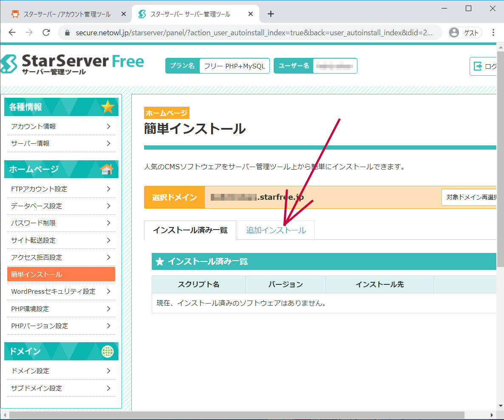The height and width of the screenshot is (420, 504).
Task: Open WordPressセキュリティ設定 menu item
Action: [x=61, y=291]
